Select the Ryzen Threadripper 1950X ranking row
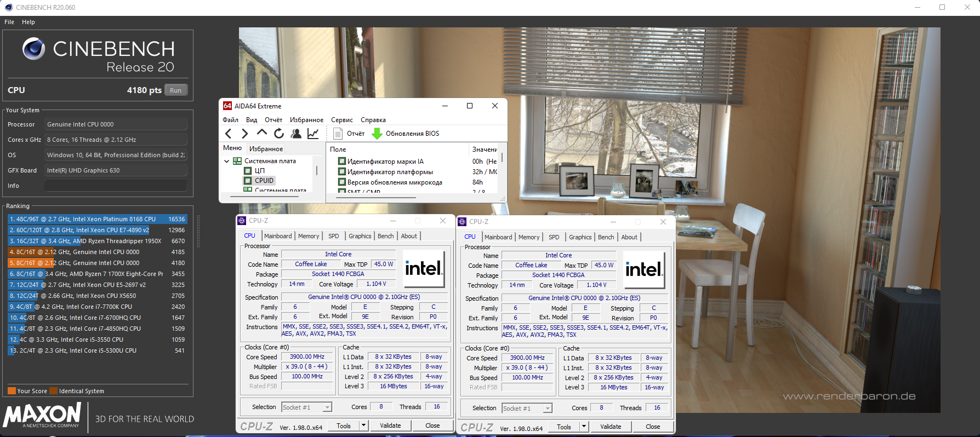 coord(97,241)
